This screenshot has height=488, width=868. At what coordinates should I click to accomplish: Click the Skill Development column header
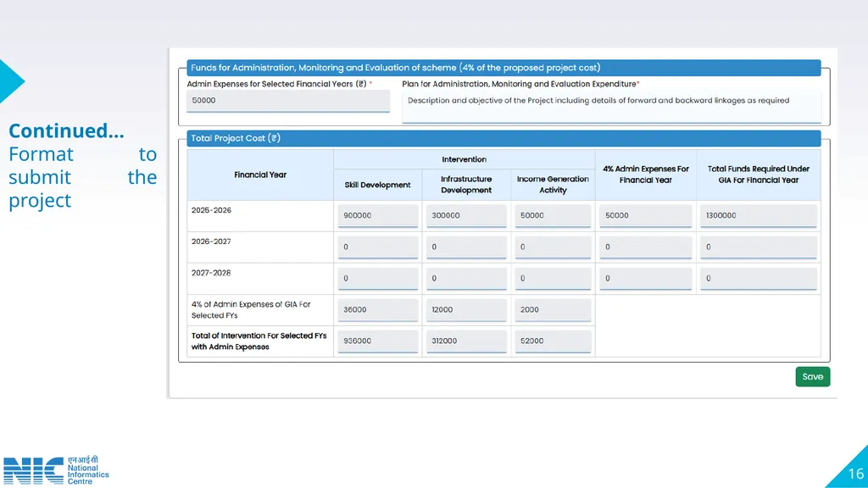[377, 185]
